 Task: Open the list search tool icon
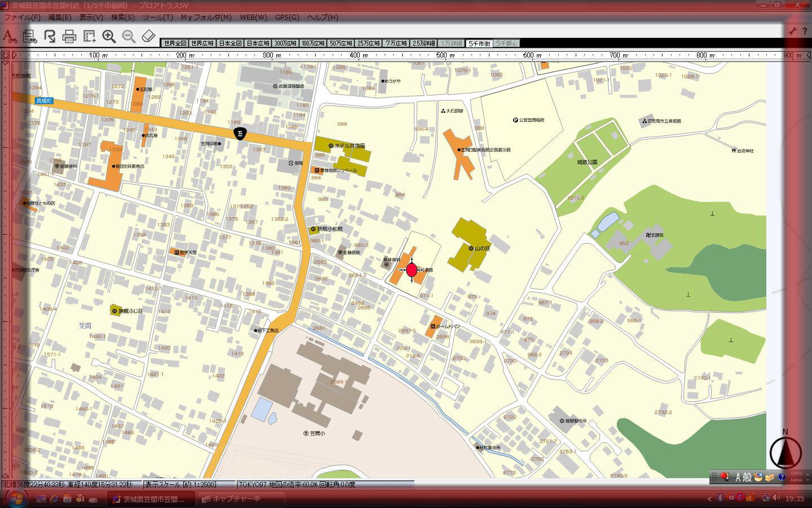point(30,37)
